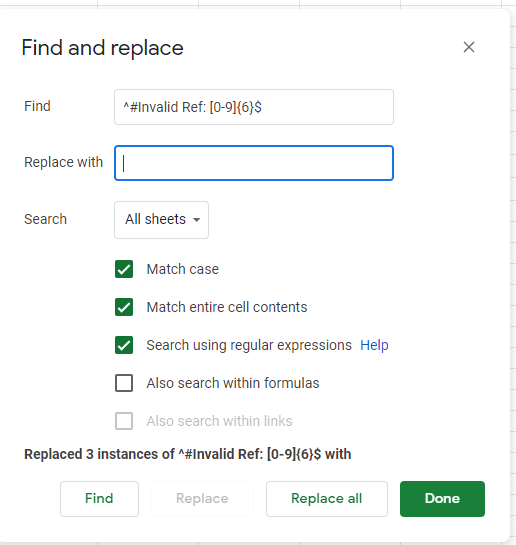Enable Also search within formulas

[124, 383]
